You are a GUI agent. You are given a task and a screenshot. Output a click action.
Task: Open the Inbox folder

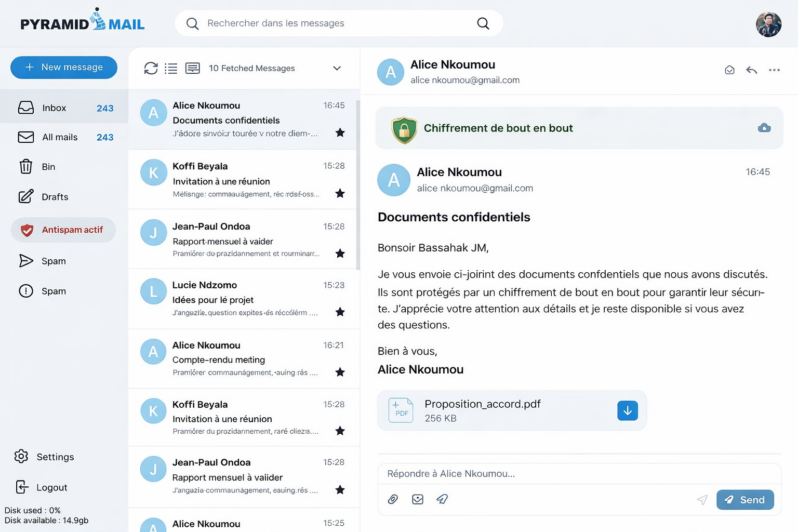pyautogui.click(x=64, y=108)
